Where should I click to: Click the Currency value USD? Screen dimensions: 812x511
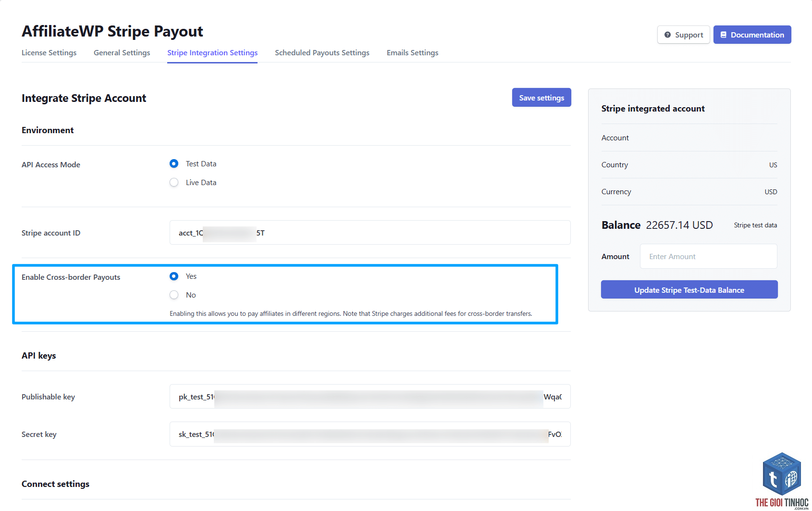[x=771, y=192]
